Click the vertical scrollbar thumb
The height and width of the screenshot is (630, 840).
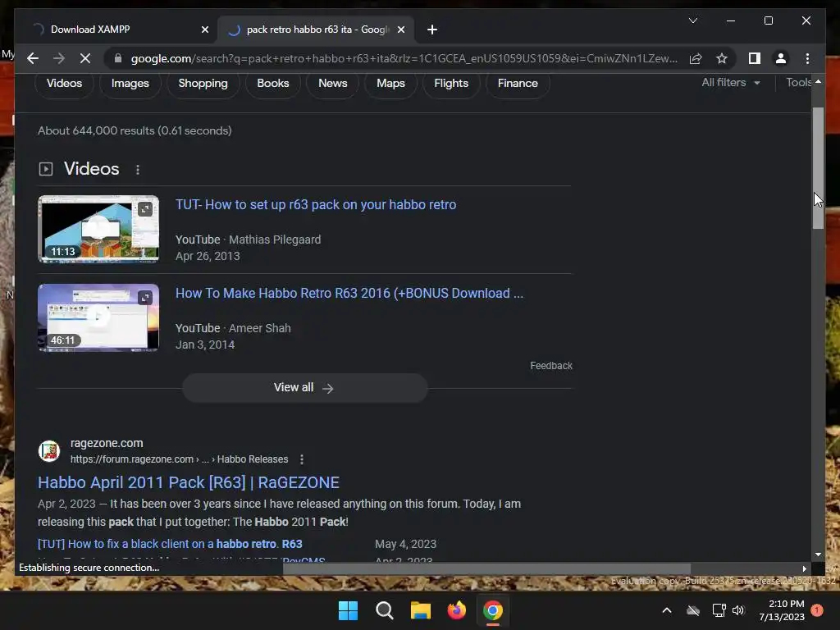(818, 167)
